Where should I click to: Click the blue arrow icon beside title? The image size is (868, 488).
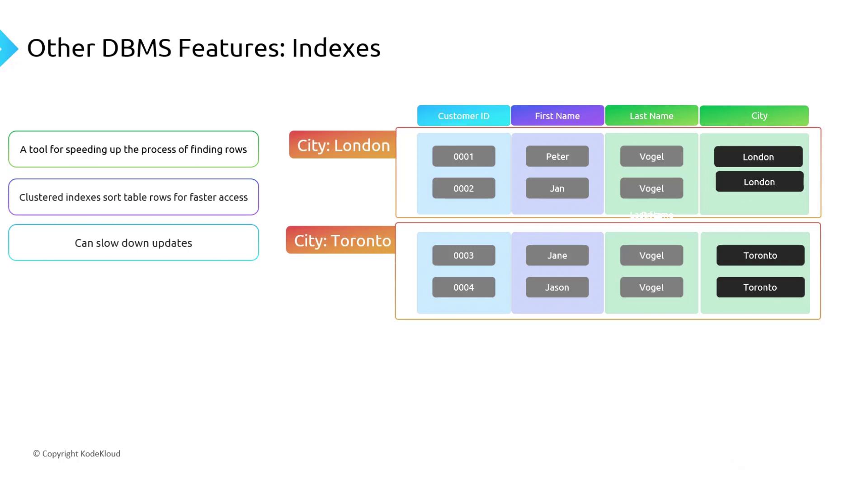click(x=8, y=48)
